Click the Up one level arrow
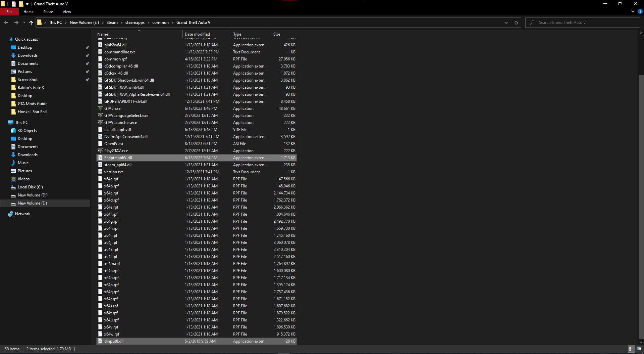Viewport: 644px width, 354px height. (x=31, y=23)
